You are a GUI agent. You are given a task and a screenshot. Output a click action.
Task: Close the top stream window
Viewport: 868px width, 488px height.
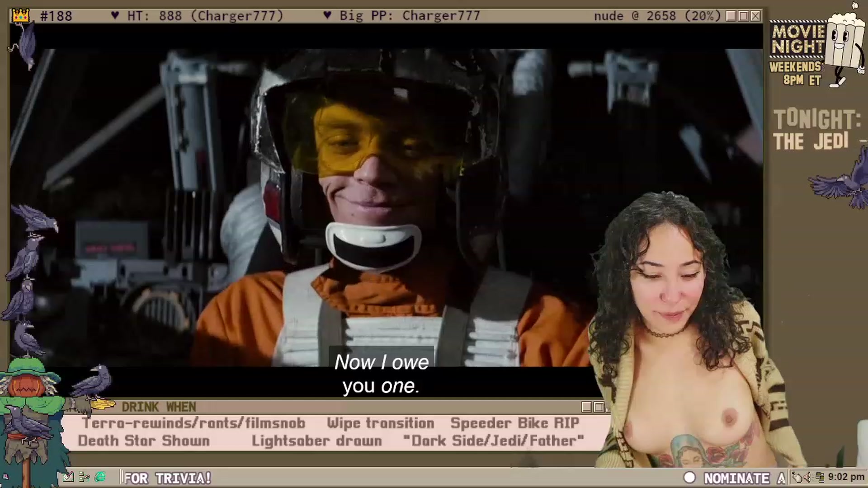755,16
